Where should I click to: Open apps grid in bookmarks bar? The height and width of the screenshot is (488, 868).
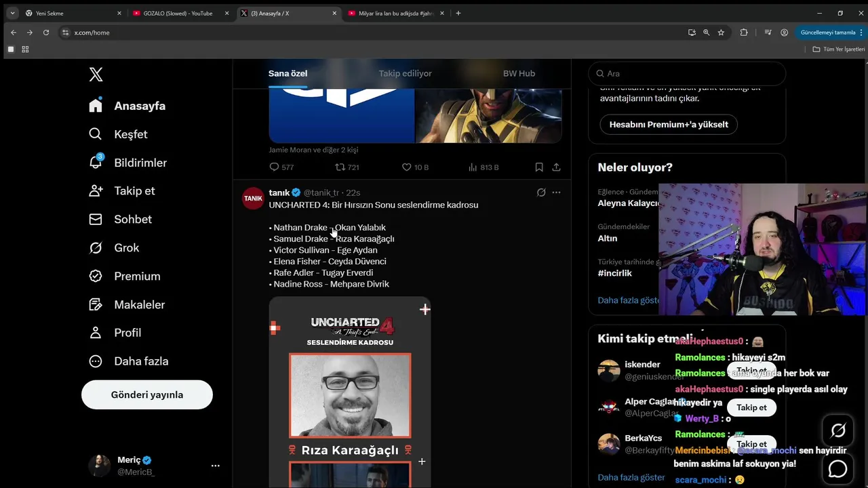click(25, 49)
